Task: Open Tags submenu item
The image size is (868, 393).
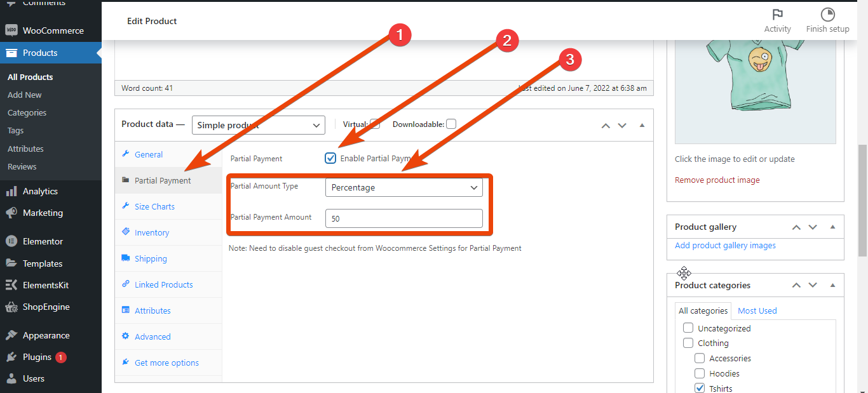Action: tap(16, 130)
